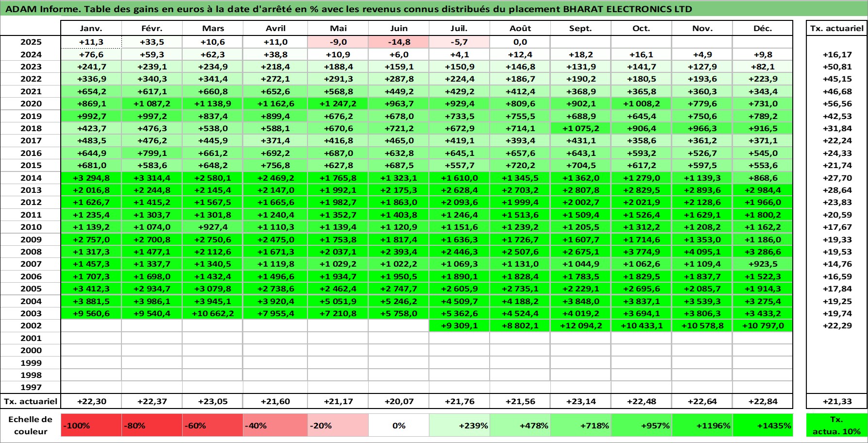The width and height of the screenshot is (868, 443).
Task: Select cell value +12 094,2
Action: [580, 325]
